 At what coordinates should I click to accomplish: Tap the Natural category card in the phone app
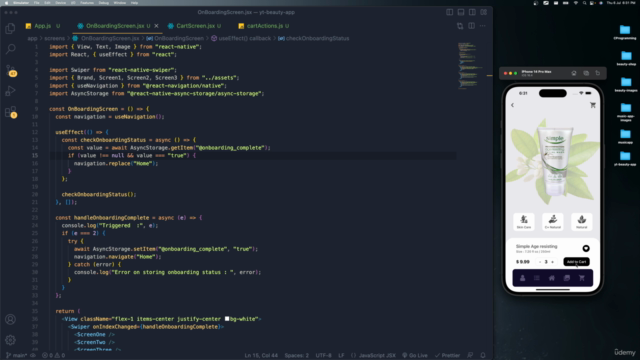(x=582, y=222)
